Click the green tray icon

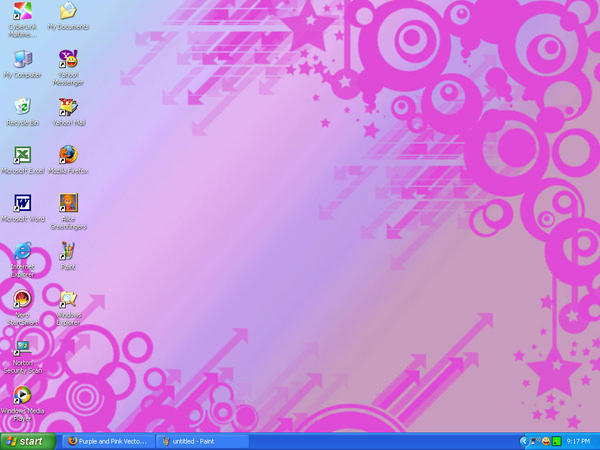tap(557, 442)
